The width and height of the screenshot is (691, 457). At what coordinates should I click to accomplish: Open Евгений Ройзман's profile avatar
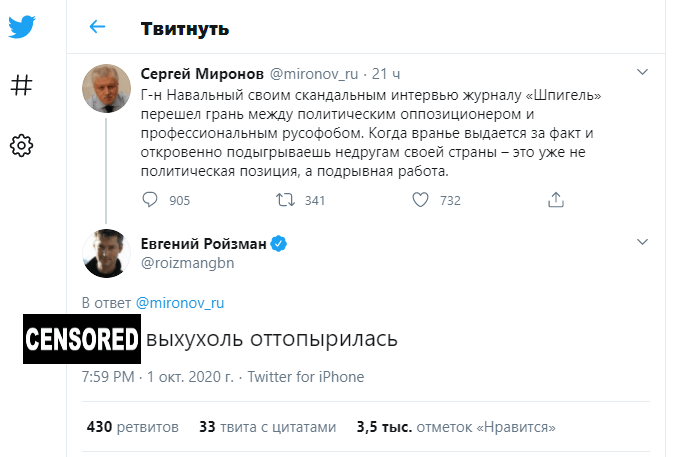[106, 253]
